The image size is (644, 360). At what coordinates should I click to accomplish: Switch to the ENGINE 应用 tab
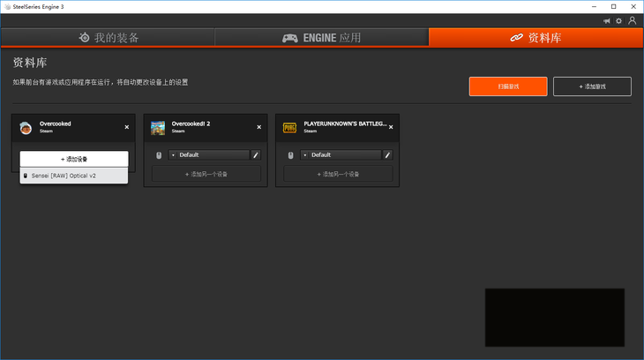[x=322, y=38]
